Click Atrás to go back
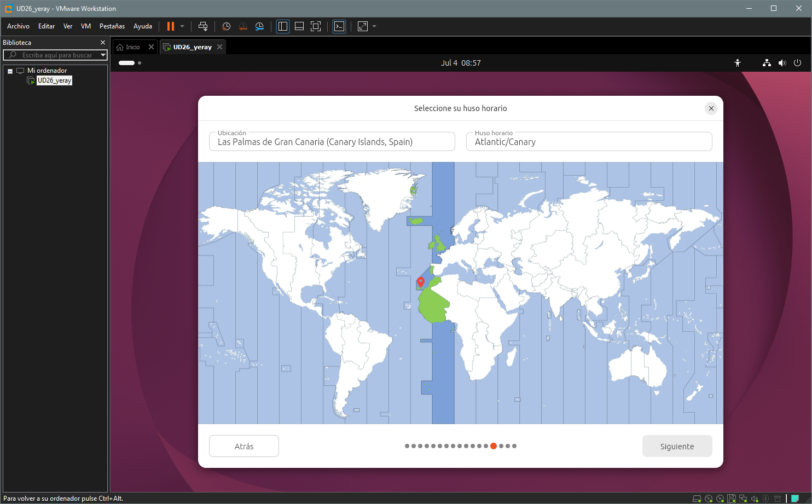Image resolution: width=812 pixels, height=504 pixels. [244, 446]
